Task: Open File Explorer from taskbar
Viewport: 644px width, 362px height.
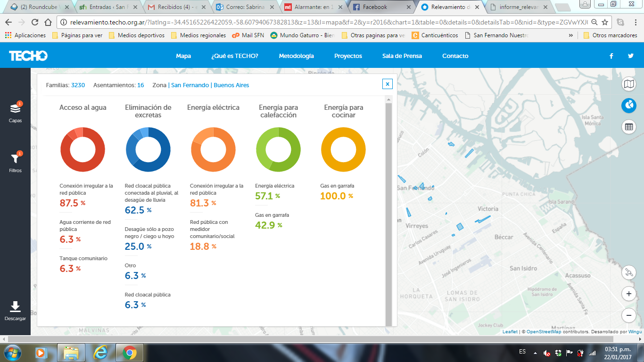Action: pos(71,352)
